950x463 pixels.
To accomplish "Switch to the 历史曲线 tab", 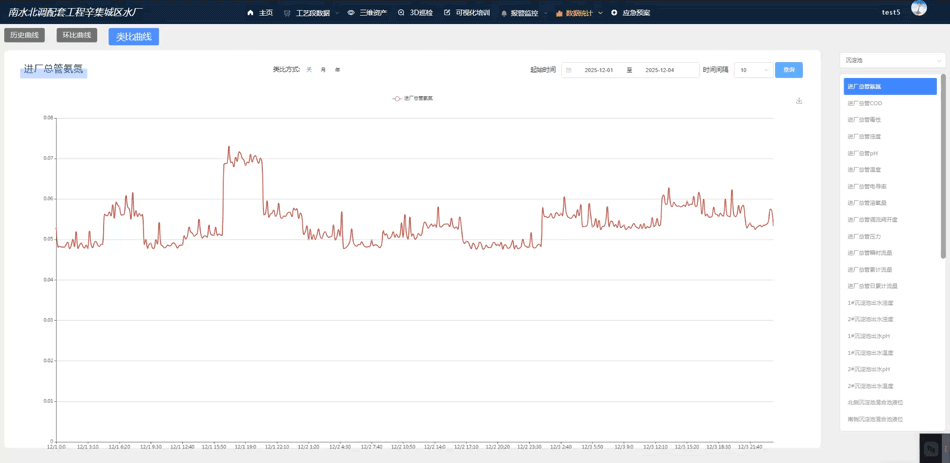I will pyautogui.click(x=24, y=36).
